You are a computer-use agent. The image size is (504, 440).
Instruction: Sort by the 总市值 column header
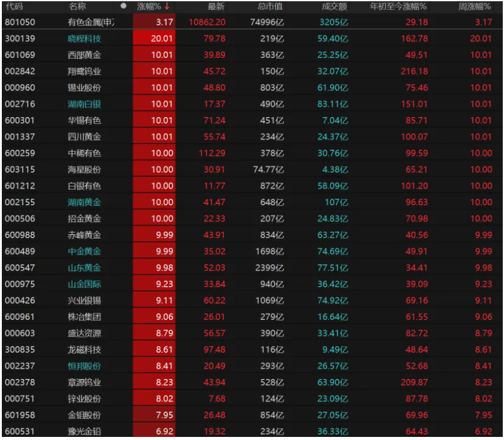point(270,6)
